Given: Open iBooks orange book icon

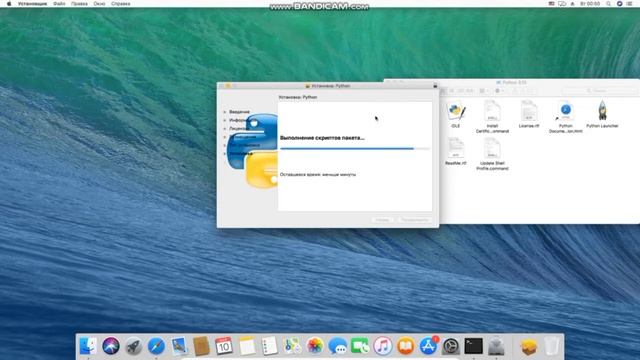Looking at the screenshot, I should coord(405,346).
